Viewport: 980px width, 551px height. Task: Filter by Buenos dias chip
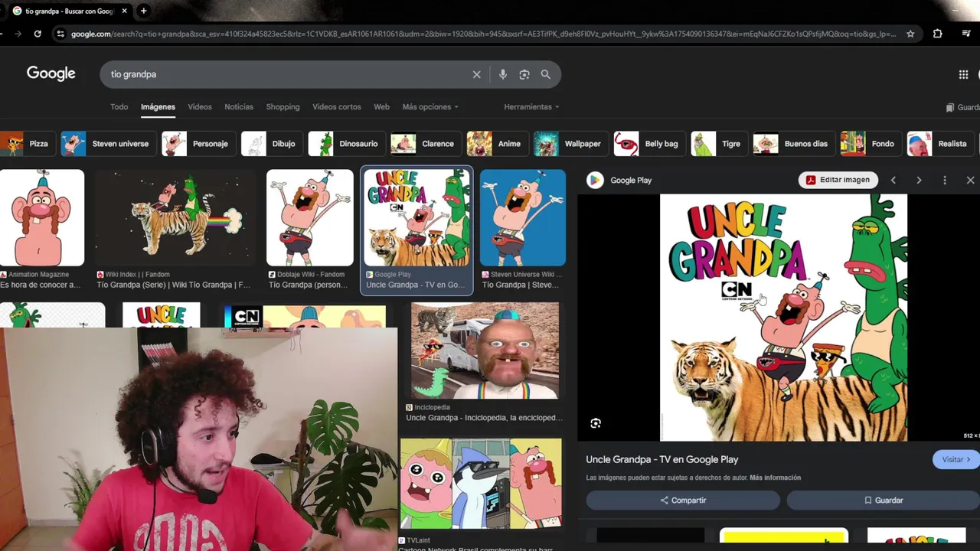[x=794, y=144]
